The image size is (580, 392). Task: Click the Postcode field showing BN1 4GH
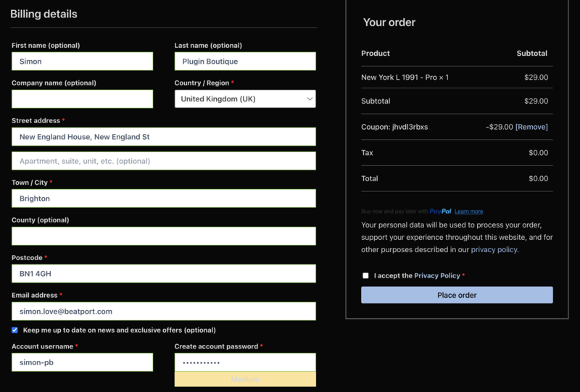point(164,274)
